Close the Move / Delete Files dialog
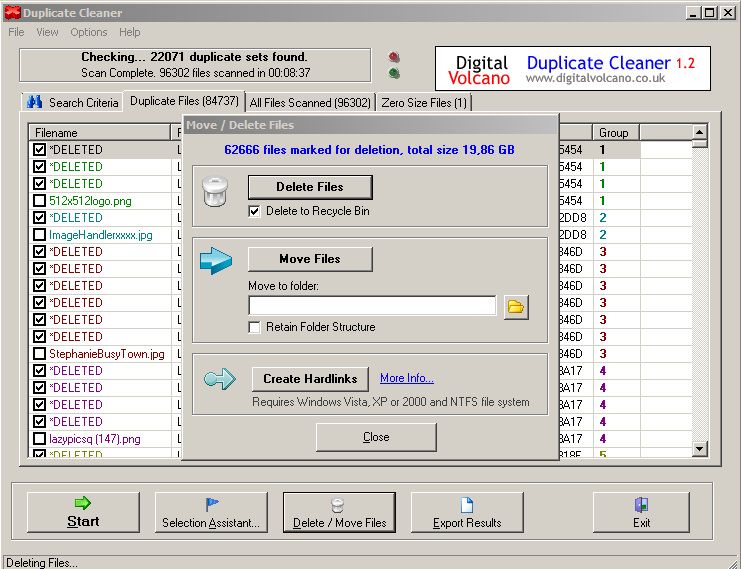Image resolution: width=741 pixels, height=569 pixels. (376, 437)
